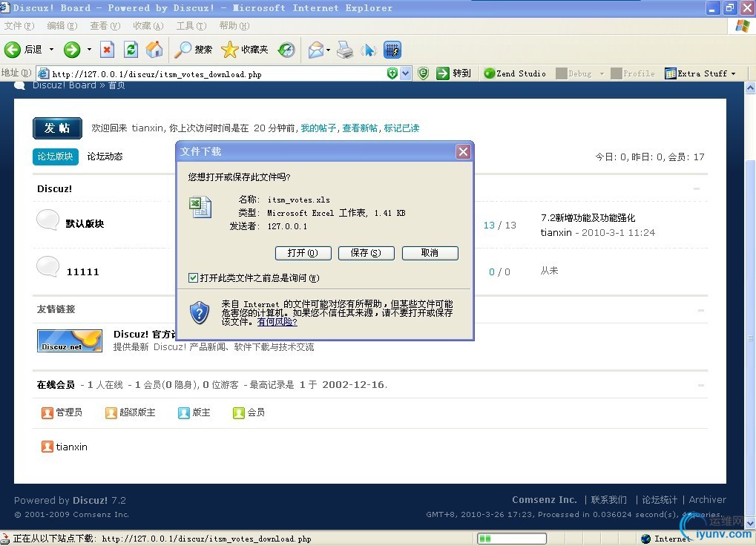Open the 帮助(H) menu

click(x=234, y=25)
